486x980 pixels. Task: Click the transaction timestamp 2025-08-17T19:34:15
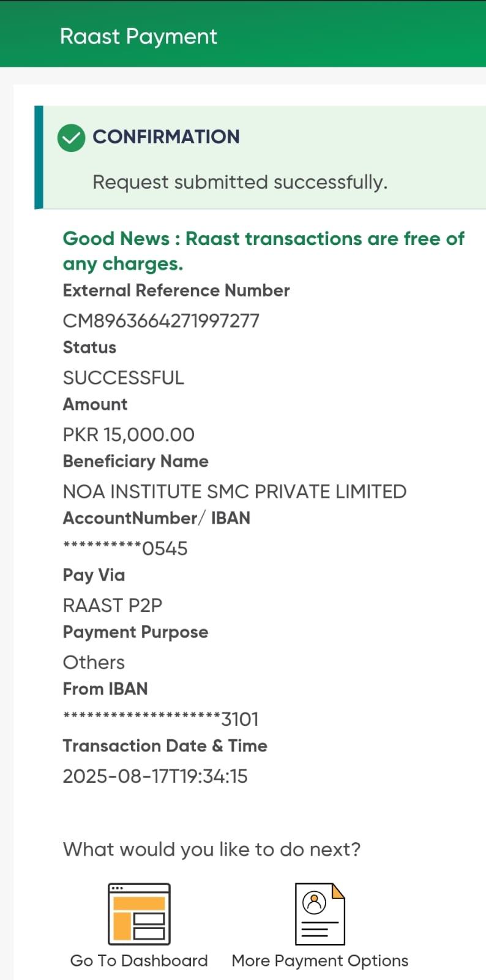tap(155, 776)
